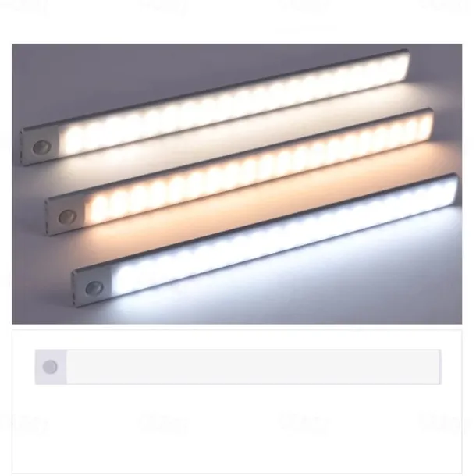Select the cool white glowing LED strip

[284, 235]
